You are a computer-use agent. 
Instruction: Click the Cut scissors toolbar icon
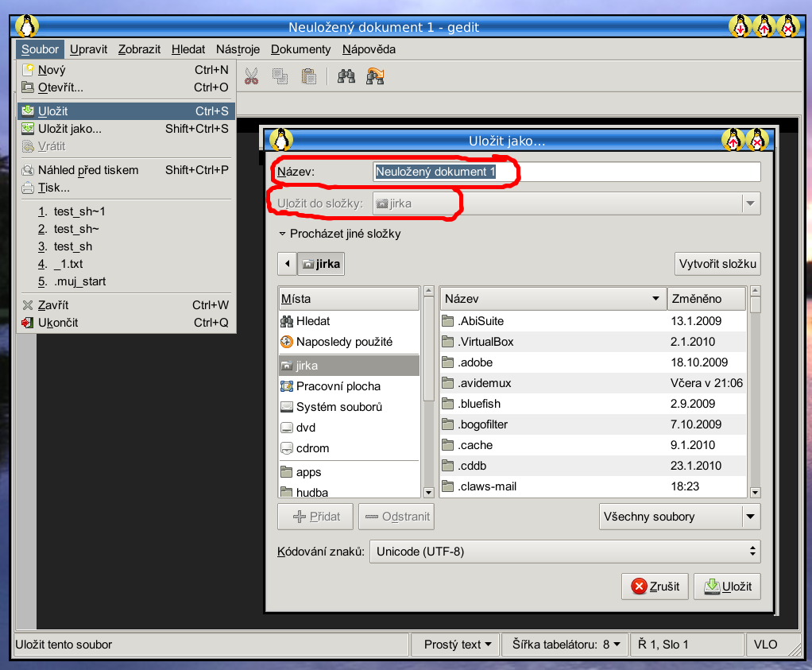[251, 76]
